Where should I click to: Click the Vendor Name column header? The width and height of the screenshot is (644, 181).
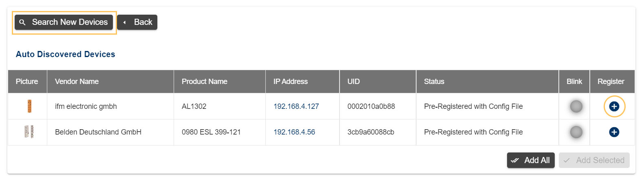[x=77, y=82]
